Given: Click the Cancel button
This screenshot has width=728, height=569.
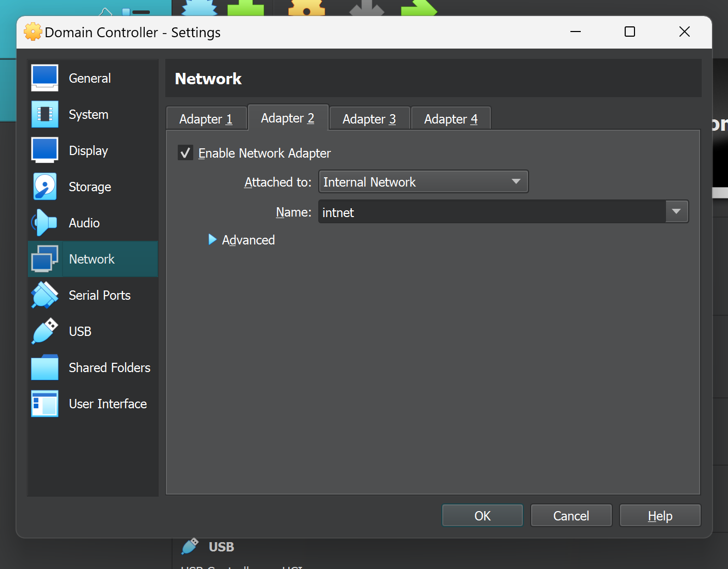Looking at the screenshot, I should coord(571,516).
